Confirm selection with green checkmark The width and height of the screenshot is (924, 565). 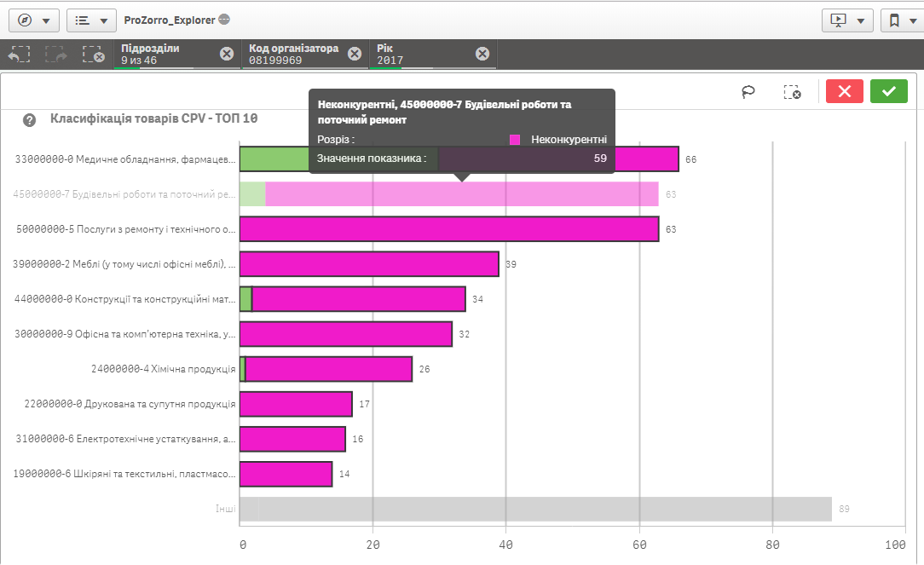point(889,92)
